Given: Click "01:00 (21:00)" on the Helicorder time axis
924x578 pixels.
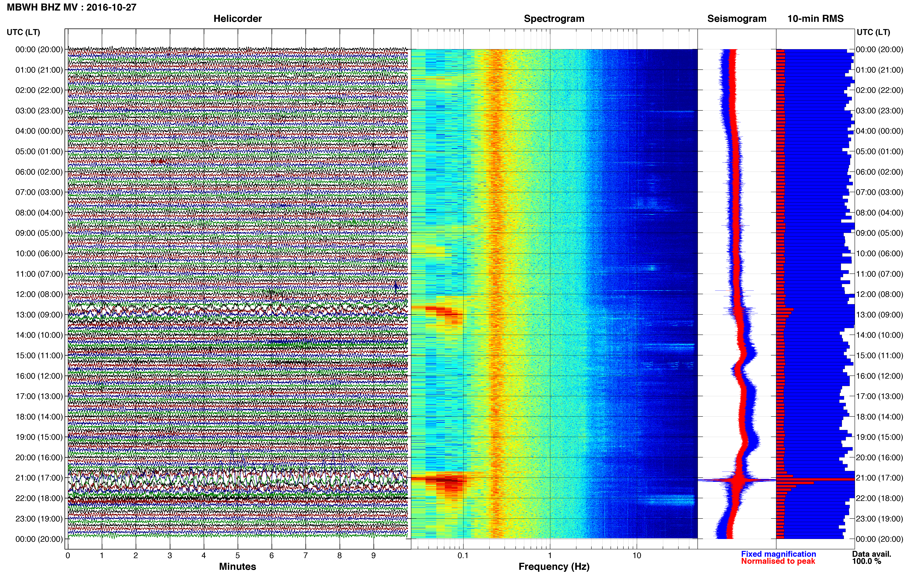Looking at the screenshot, I should (39, 70).
